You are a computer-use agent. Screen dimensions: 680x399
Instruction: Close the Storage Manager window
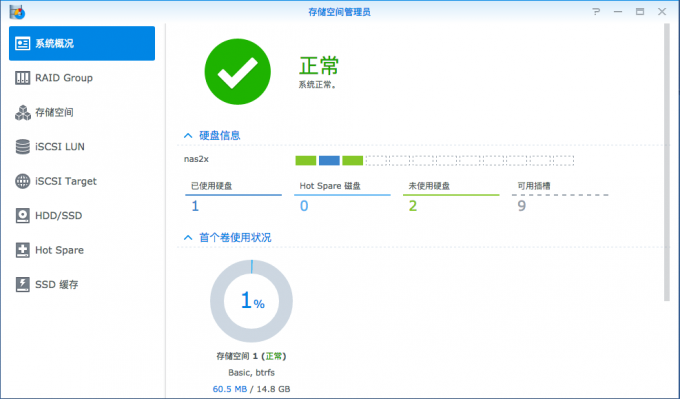[x=662, y=12]
